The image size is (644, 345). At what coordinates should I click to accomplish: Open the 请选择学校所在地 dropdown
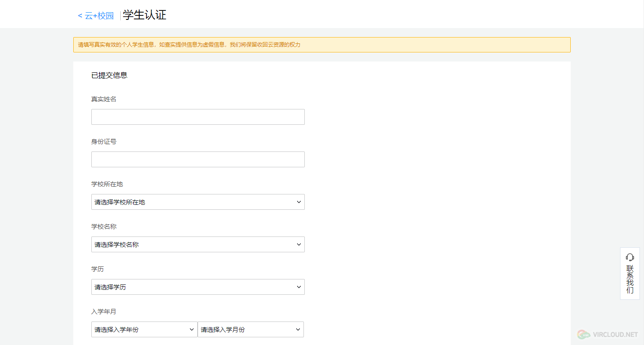pos(198,202)
